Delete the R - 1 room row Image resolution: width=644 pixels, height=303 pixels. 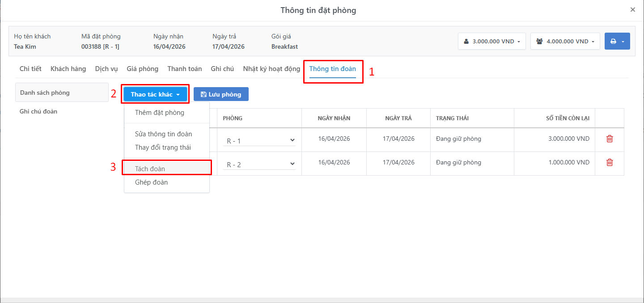[610, 139]
